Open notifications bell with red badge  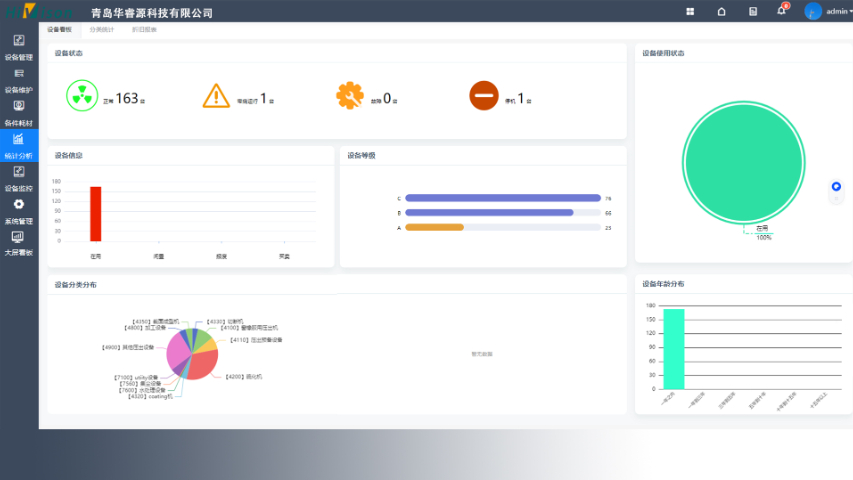[781, 11]
